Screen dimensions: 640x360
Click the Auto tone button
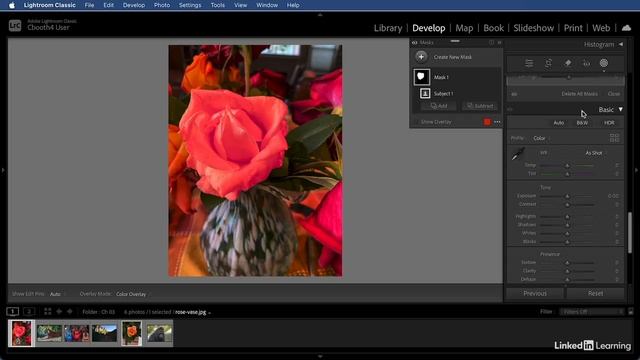coord(558,123)
